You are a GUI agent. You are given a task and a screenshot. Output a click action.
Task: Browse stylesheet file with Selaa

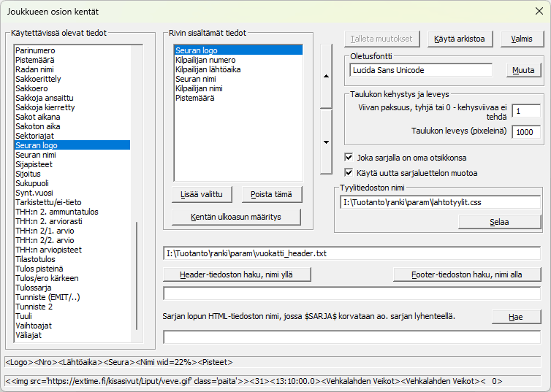(x=499, y=222)
